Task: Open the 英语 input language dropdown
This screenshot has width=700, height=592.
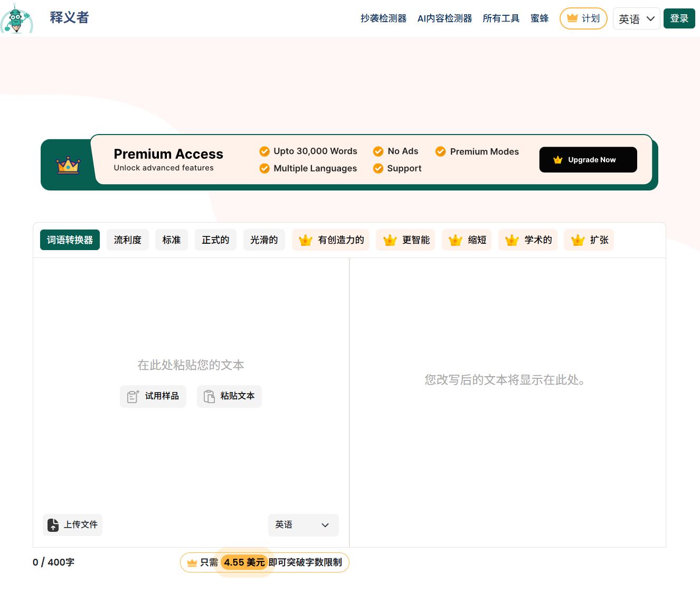Action: (304, 525)
